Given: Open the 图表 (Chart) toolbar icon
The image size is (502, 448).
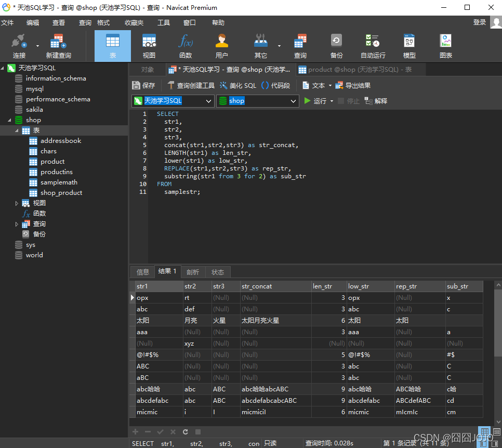Looking at the screenshot, I should (446, 42).
